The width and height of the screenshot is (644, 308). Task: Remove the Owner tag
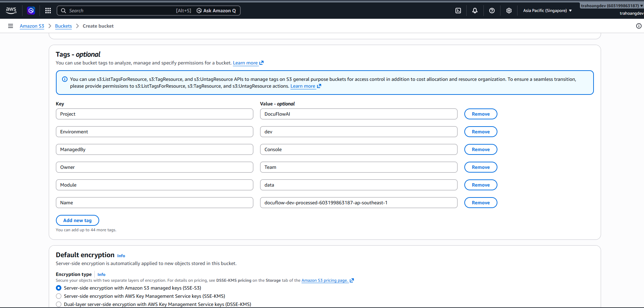[x=481, y=167]
